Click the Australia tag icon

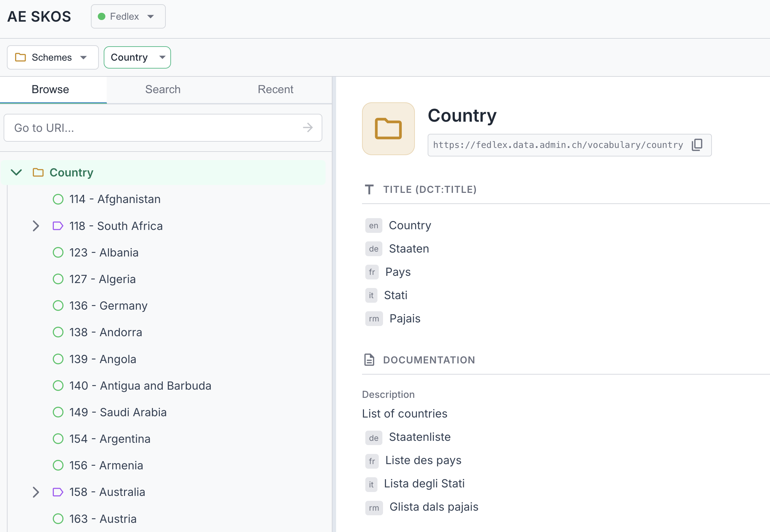pos(58,492)
